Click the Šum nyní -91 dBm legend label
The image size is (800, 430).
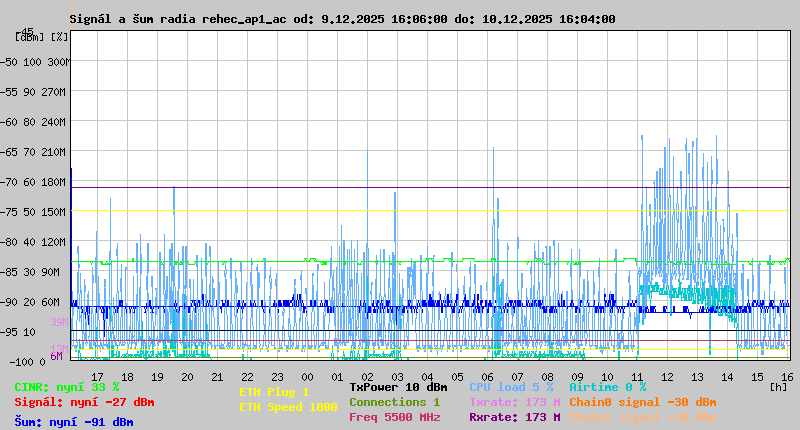click(74, 422)
